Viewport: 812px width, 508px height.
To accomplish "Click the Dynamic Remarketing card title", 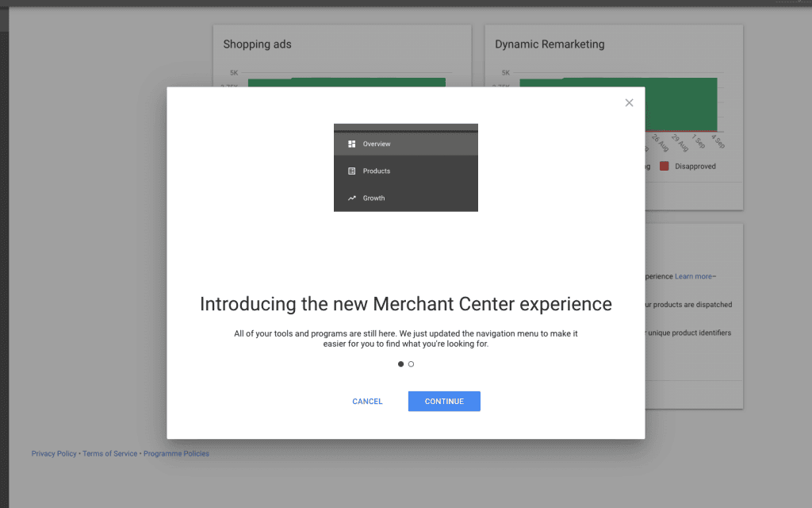I will point(550,44).
